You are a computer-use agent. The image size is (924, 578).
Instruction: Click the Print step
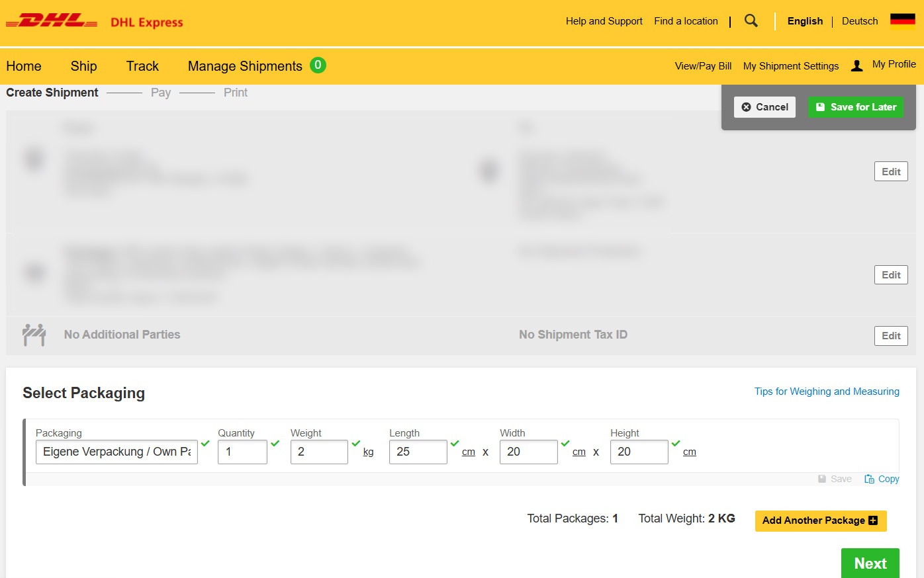coord(236,93)
